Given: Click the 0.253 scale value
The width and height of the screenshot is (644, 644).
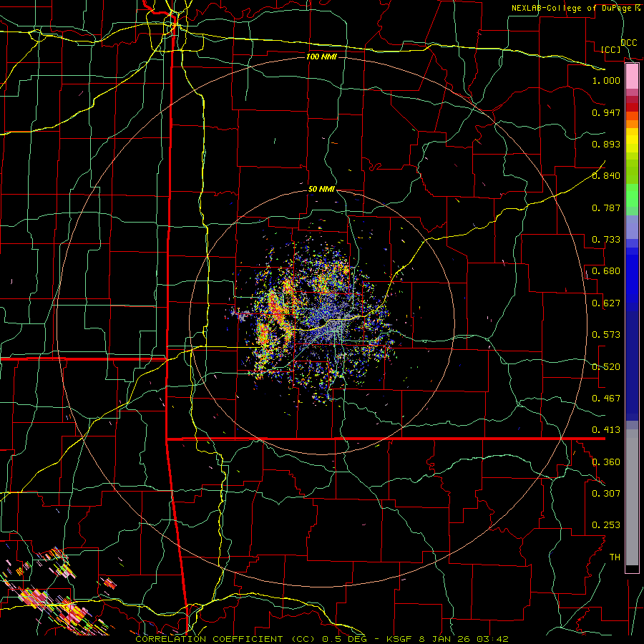Looking at the screenshot, I should click(606, 525).
